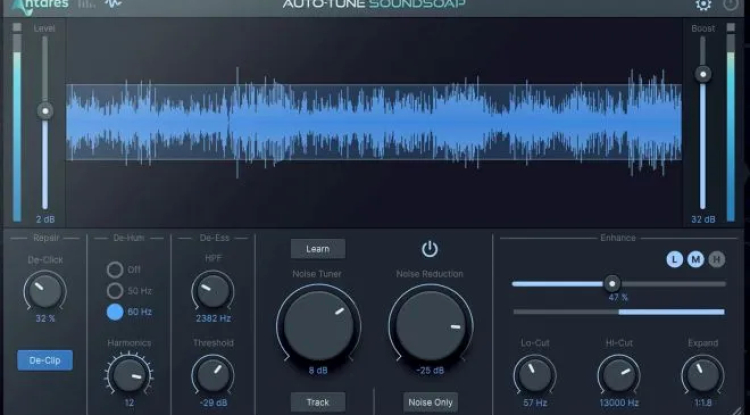Click the Noise Tuner knob
This screenshot has height=415, width=750.
click(x=319, y=325)
